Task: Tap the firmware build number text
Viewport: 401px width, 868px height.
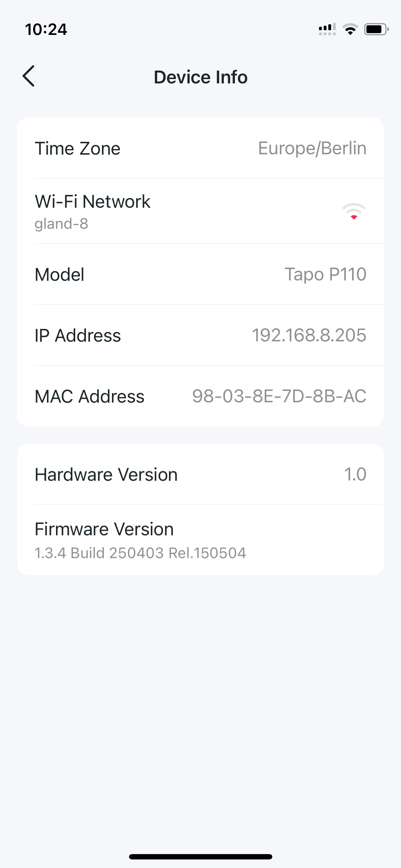Action: click(x=140, y=553)
